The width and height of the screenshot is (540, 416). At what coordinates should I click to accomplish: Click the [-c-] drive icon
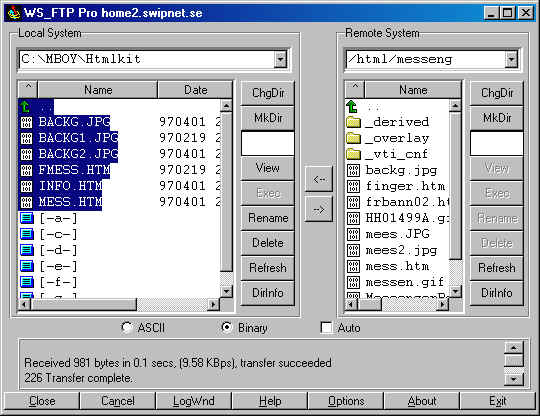click(x=27, y=234)
